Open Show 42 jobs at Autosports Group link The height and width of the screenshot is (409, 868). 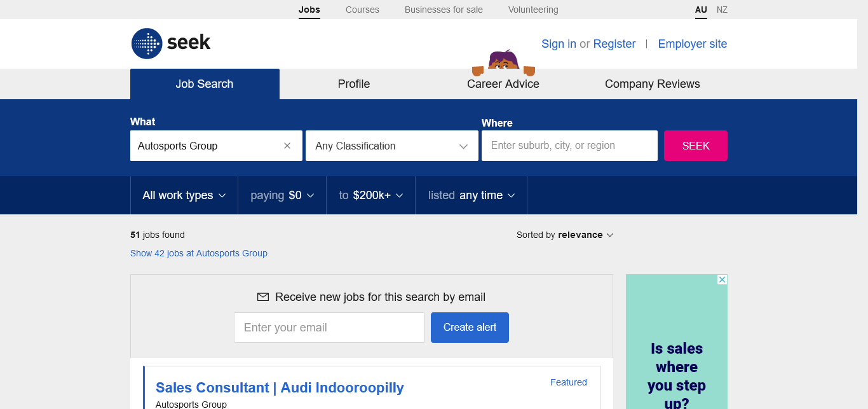point(199,253)
